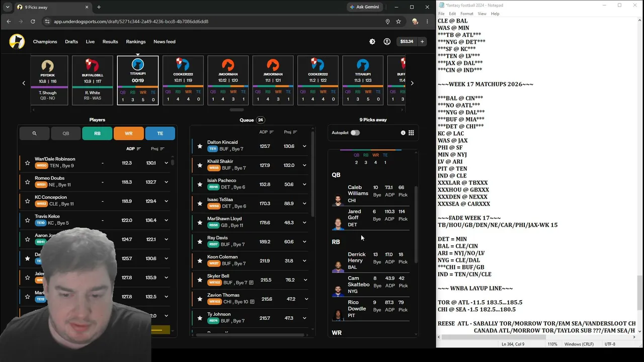
Task: Open the News feed page
Action: (x=165, y=42)
